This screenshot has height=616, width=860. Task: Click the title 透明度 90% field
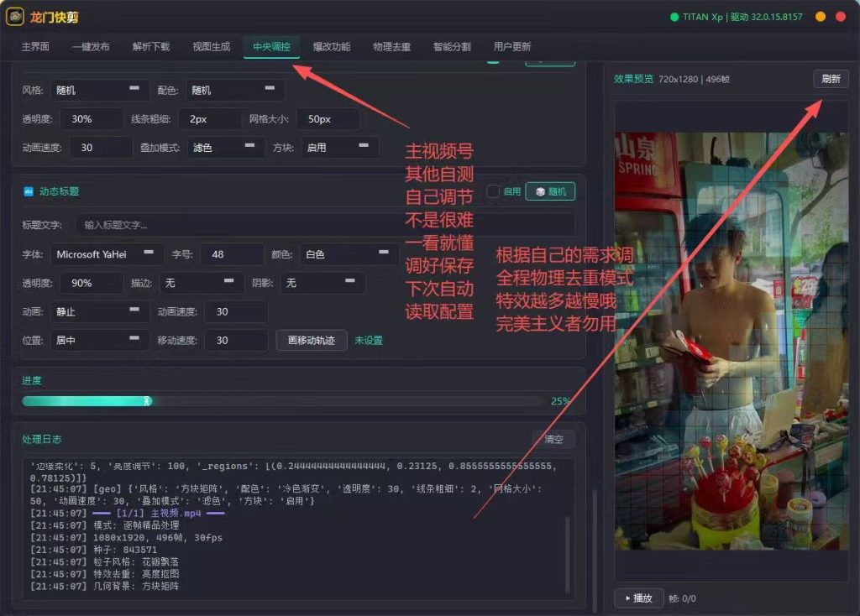(x=92, y=283)
